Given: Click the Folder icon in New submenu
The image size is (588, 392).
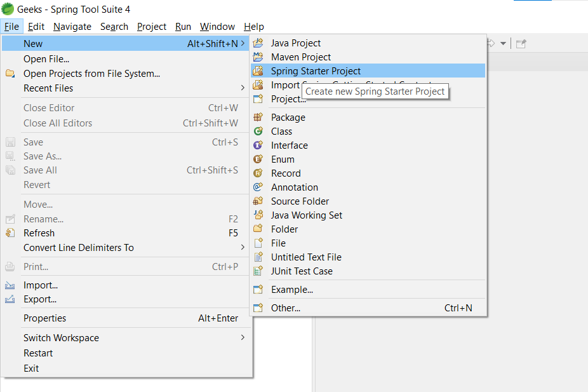Looking at the screenshot, I should (258, 229).
